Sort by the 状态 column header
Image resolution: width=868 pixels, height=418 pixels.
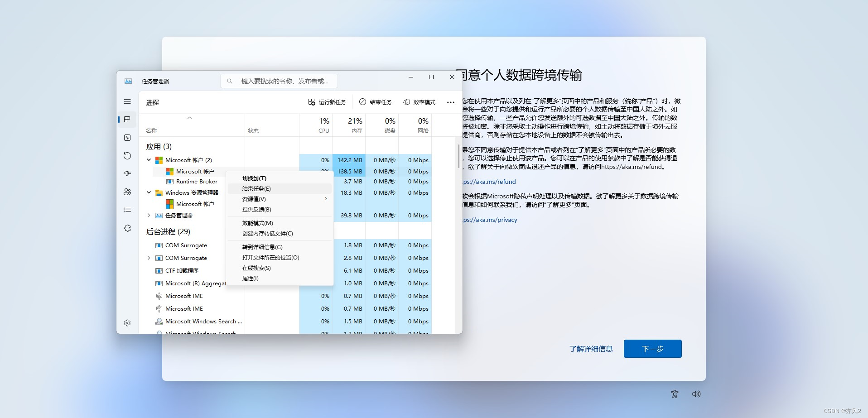point(272,125)
